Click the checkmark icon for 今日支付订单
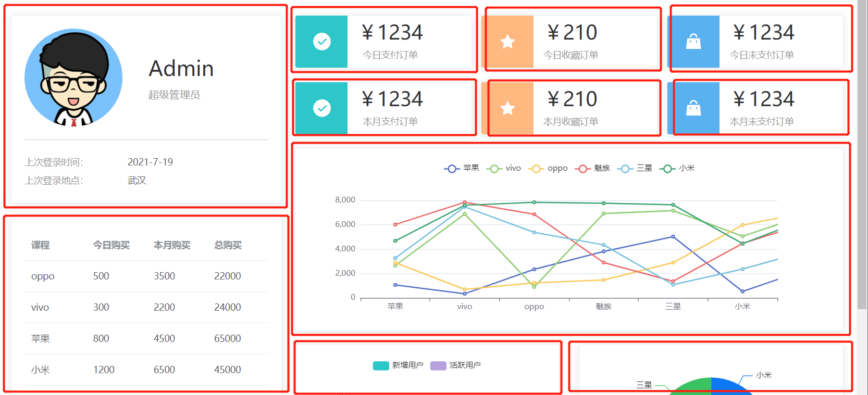This screenshot has width=868, height=395. (322, 42)
